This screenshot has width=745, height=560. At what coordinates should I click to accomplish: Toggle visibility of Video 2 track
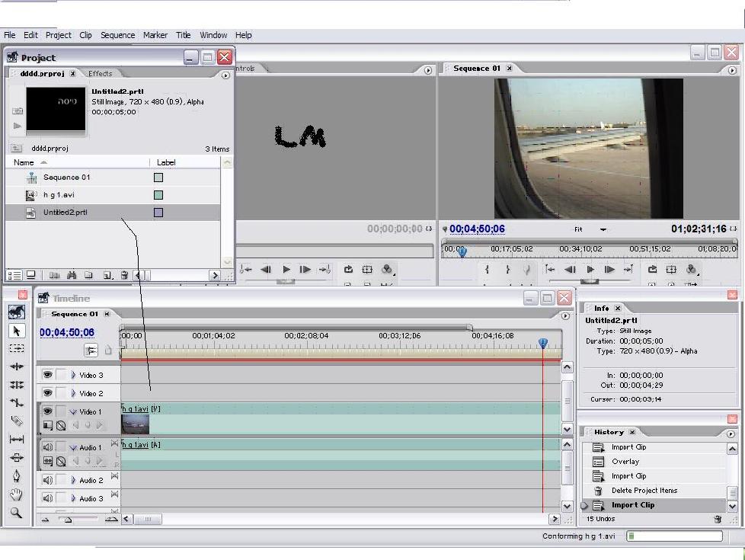(x=47, y=393)
